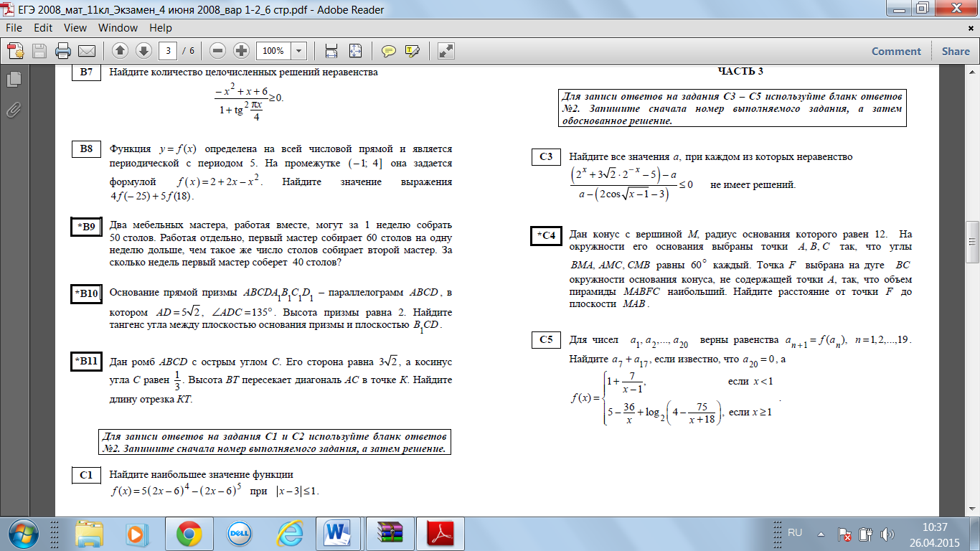This screenshot has width=980, height=551.
Task: Click the Send by email envelope icon
Action: coord(87,51)
